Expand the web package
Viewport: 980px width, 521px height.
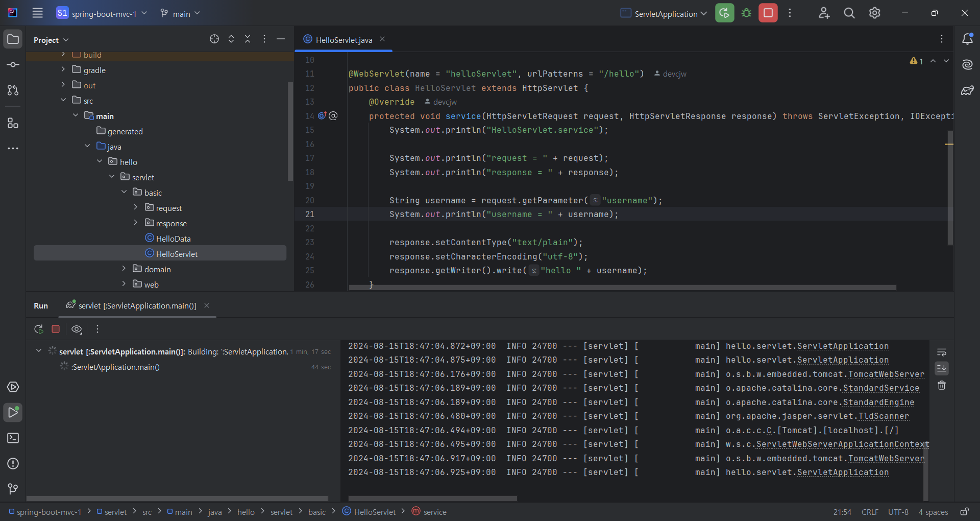pyautogui.click(x=124, y=284)
